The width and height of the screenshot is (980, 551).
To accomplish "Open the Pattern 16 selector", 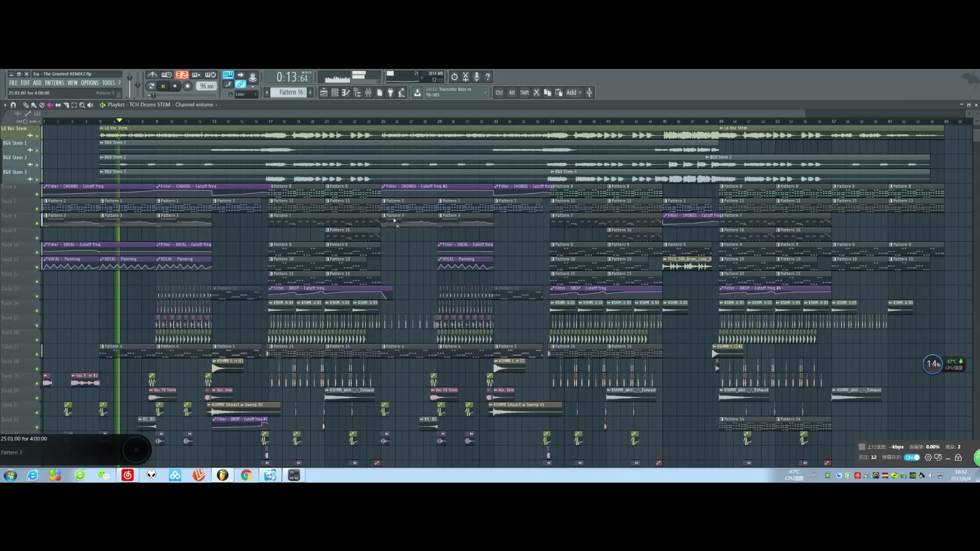I will tap(288, 92).
